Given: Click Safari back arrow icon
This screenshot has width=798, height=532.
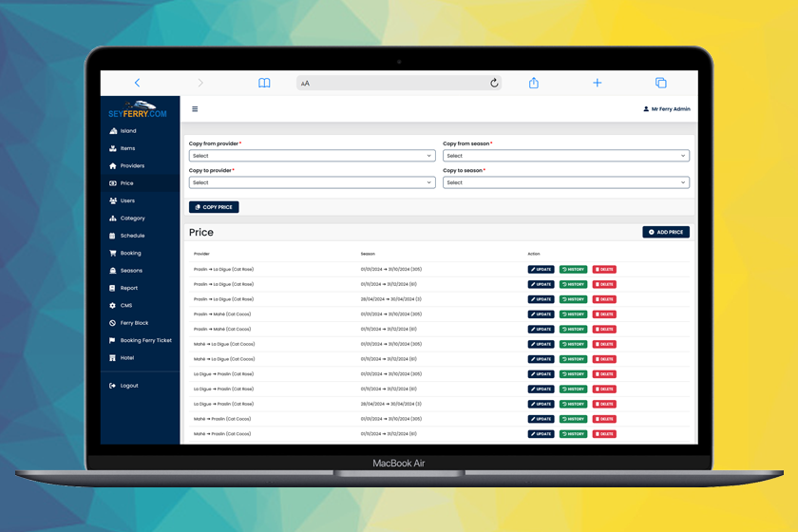Looking at the screenshot, I should (137, 84).
